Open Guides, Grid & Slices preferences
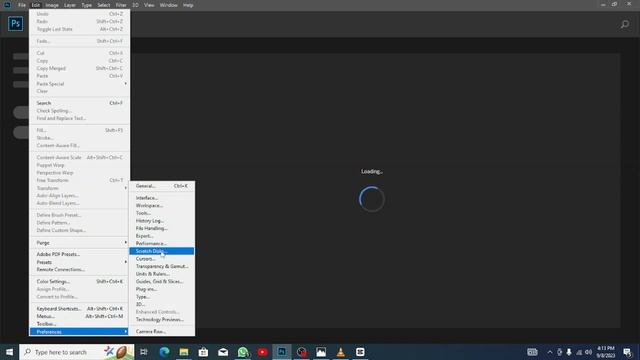 (162, 282)
